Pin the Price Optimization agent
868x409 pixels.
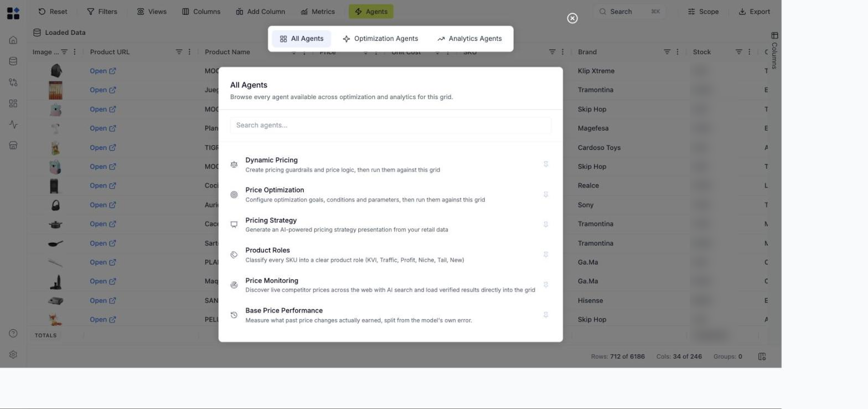tap(546, 195)
